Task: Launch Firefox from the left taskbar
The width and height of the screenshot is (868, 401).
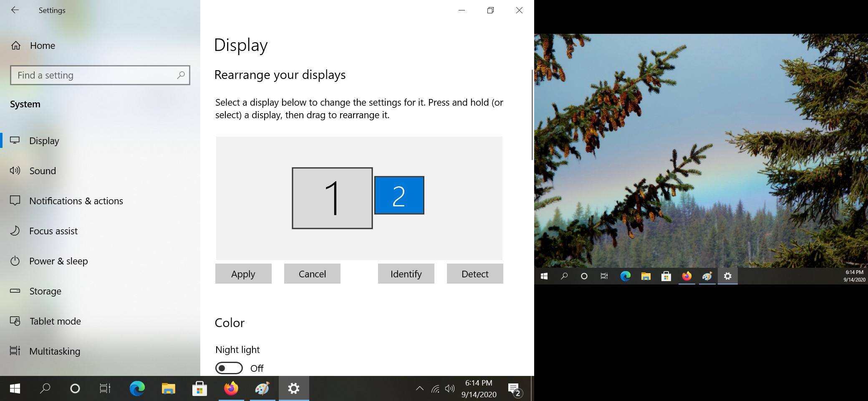Action: coord(231,388)
